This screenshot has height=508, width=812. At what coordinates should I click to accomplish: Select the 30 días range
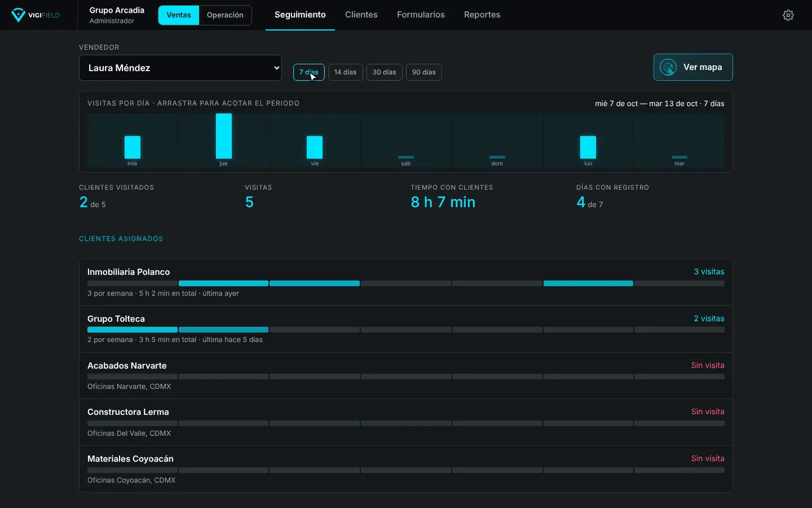click(x=384, y=72)
